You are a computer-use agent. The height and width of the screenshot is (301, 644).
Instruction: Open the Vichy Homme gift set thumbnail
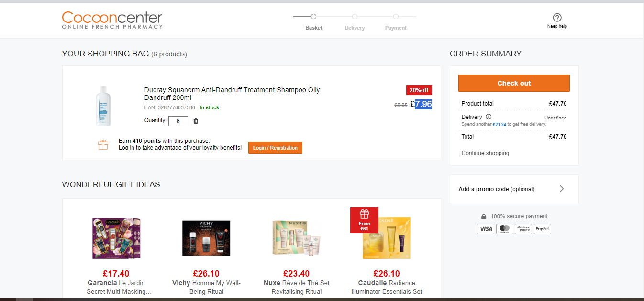(x=206, y=238)
